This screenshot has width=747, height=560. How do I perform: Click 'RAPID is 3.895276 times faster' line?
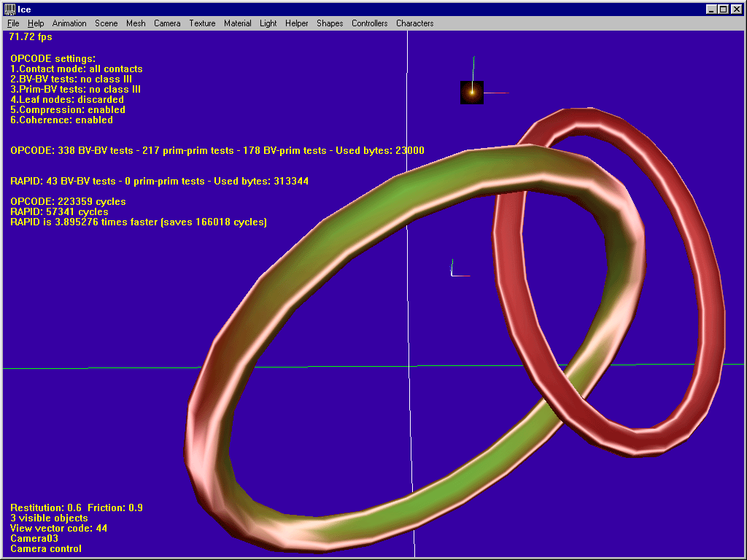tap(139, 222)
